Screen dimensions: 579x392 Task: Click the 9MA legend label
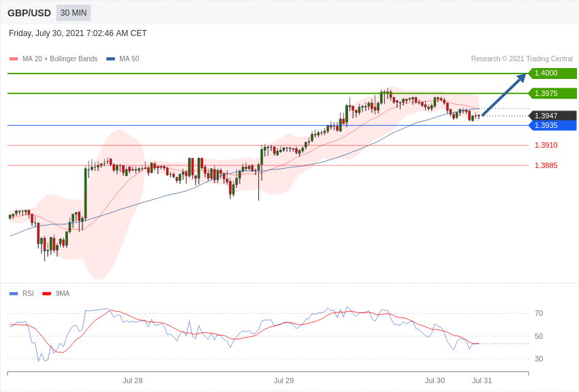(x=63, y=293)
